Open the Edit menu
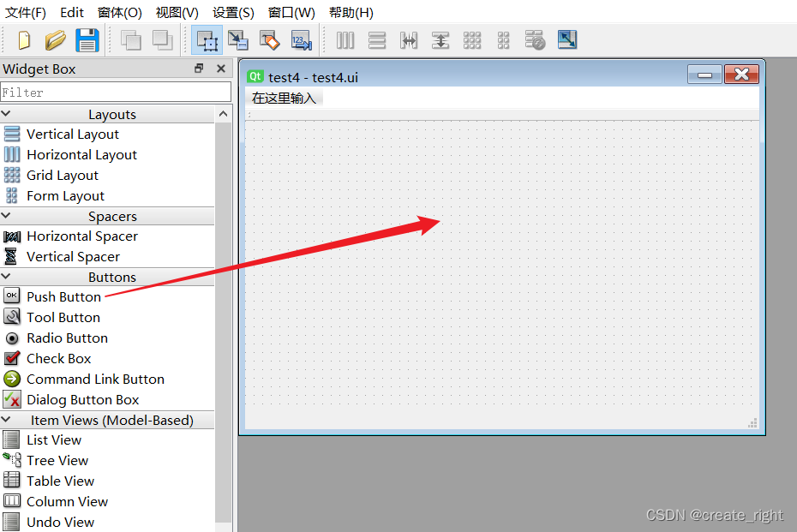797x532 pixels. pos(72,12)
